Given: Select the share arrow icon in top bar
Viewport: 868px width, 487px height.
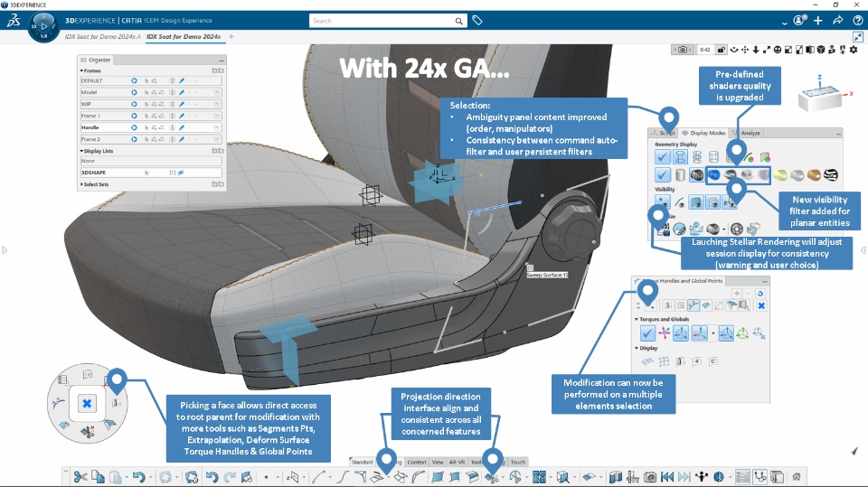Looking at the screenshot, I should point(838,21).
